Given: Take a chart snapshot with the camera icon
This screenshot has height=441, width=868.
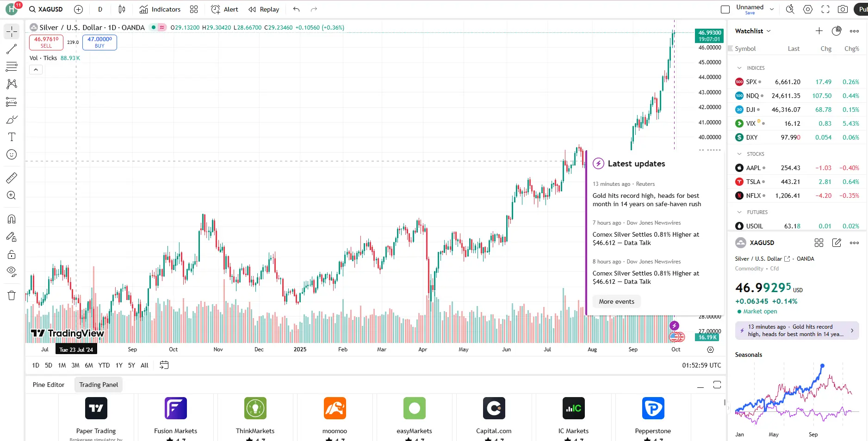Looking at the screenshot, I should pyautogui.click(x=843, y=9).
